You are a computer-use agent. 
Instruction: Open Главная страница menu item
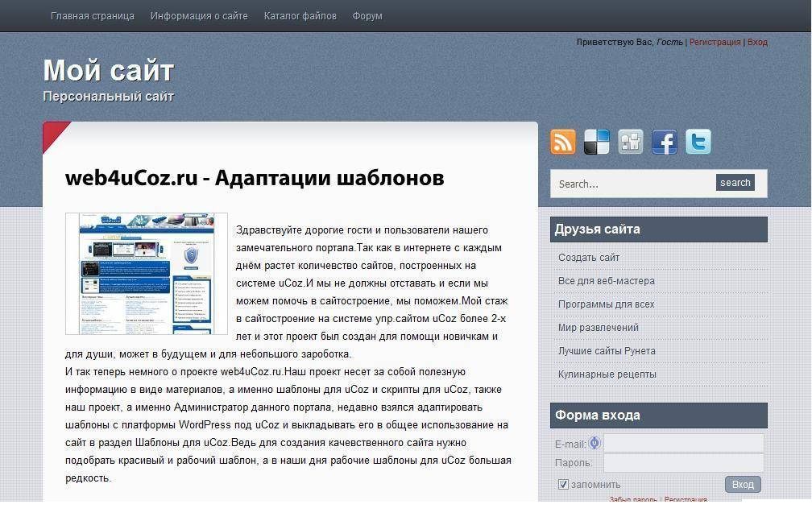point(92,16)
